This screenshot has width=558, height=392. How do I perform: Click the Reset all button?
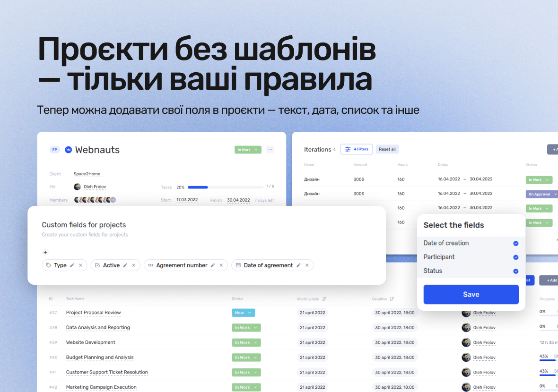pyautogui.click(x=387, y=149)
